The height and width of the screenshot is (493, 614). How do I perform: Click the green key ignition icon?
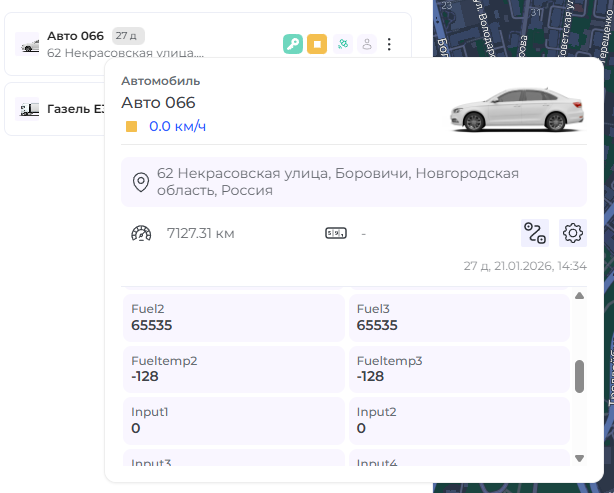293,44
